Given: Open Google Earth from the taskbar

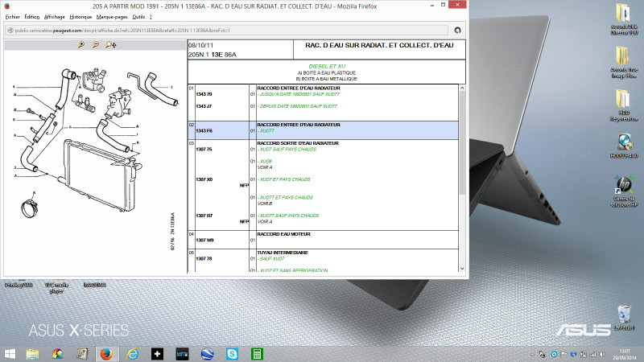Looking at the screenshot, I should pos(207,354).
